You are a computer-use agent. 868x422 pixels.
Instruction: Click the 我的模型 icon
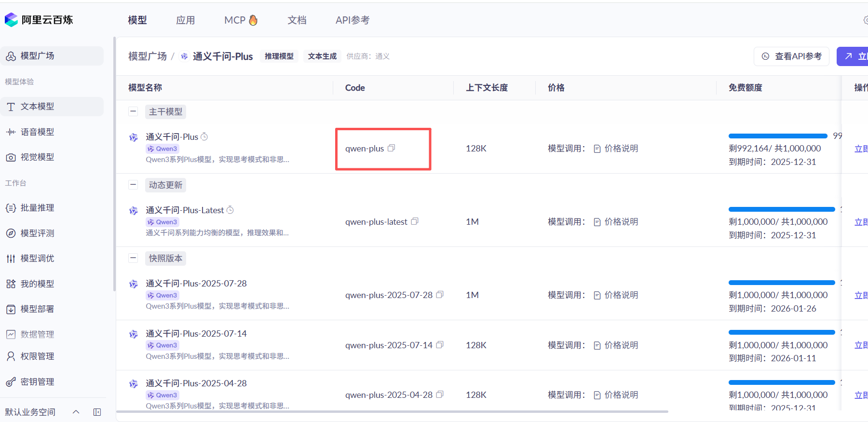pyautogui.click(x=11, y=284)
